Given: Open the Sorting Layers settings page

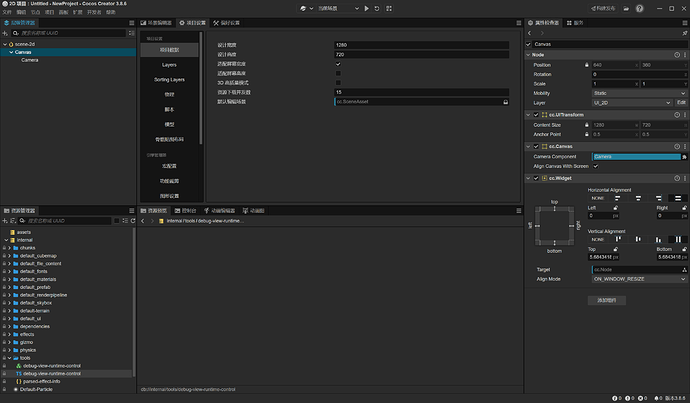Looking at the screenshot, I should [x=169, y=80].
